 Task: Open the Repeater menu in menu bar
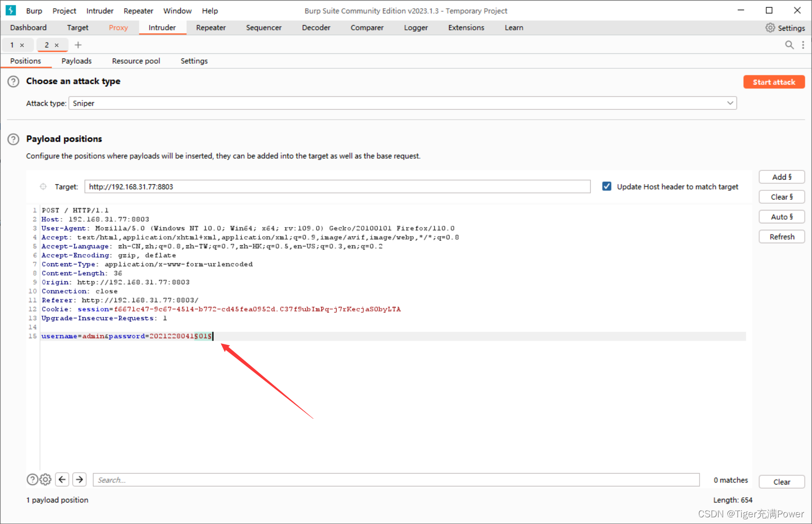[x=139, y=11]
